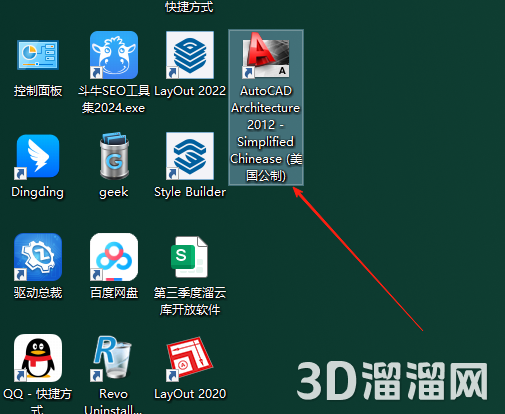Click the 百度网盘 label text

point(114,293)
